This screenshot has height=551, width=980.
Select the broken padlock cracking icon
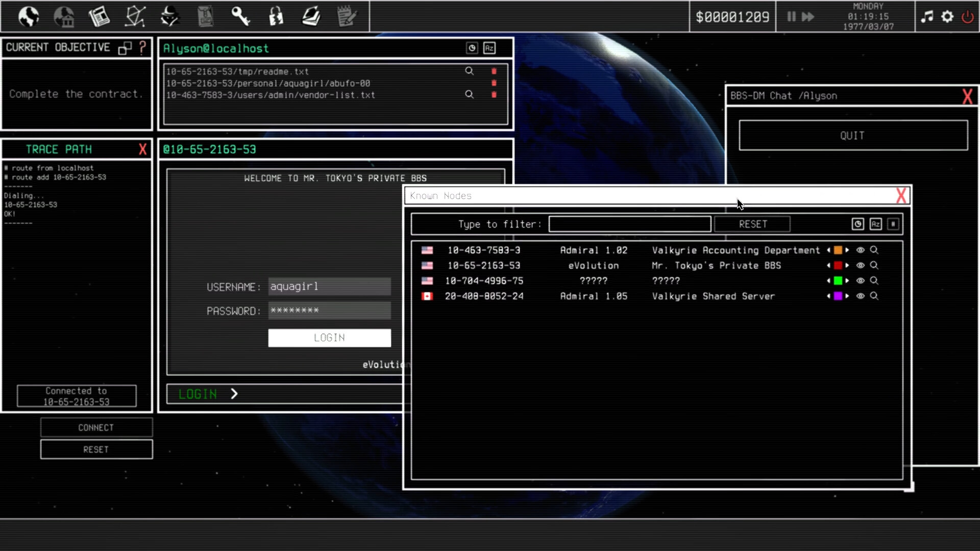(x=276, y=16)
